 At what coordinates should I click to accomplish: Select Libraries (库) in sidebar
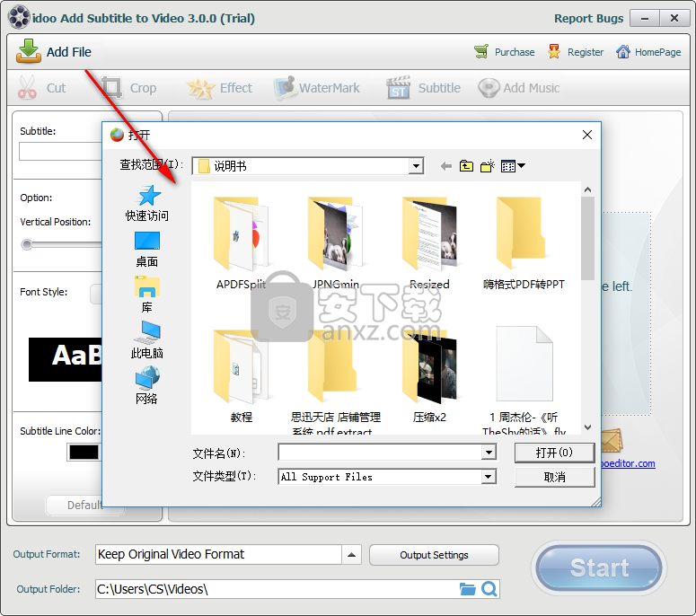pos(147,295)
